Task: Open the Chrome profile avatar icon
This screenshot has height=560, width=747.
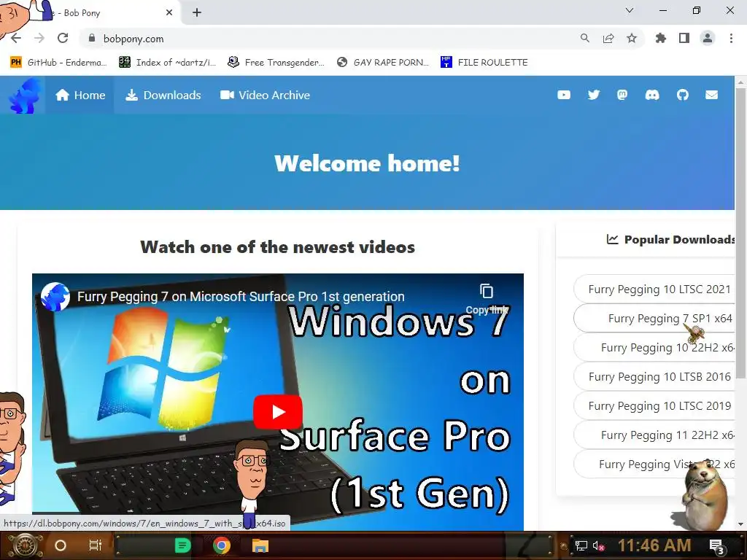Action: pos(708,38)
